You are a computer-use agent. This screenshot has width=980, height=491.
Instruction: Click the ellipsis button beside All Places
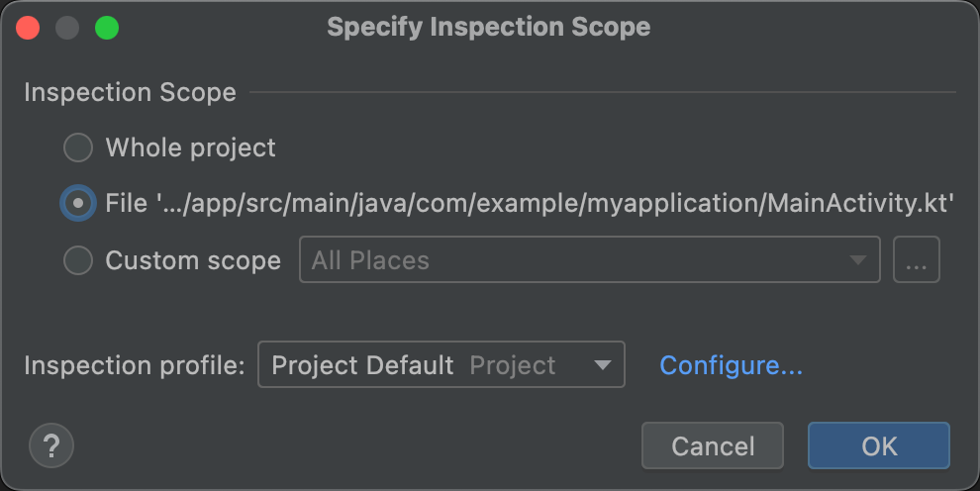point(916,260)
